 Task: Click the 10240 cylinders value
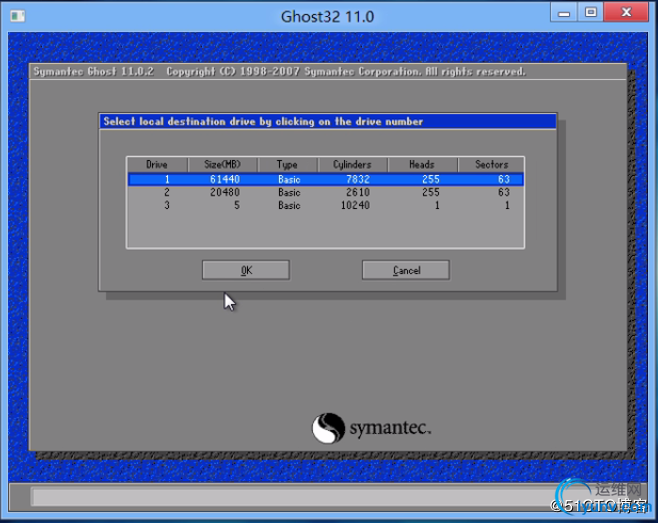pyautogui.click(x=355, y=205)
